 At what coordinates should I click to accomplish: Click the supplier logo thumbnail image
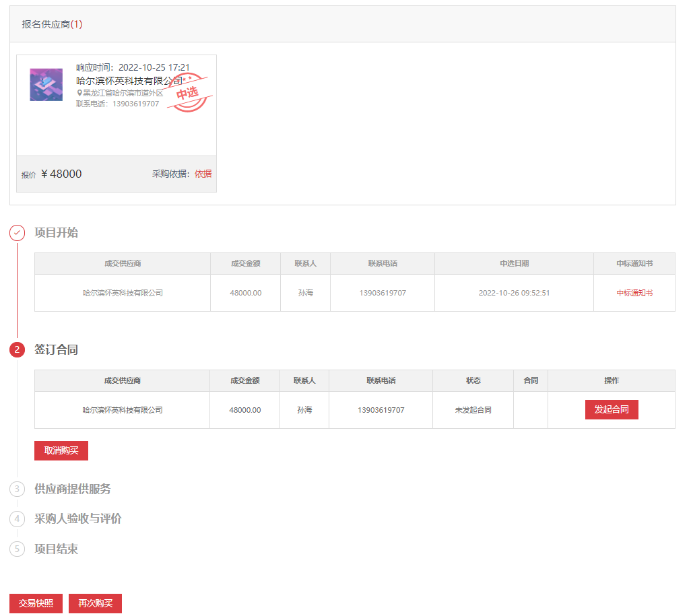pyautogui.click(x=46, y=85)
